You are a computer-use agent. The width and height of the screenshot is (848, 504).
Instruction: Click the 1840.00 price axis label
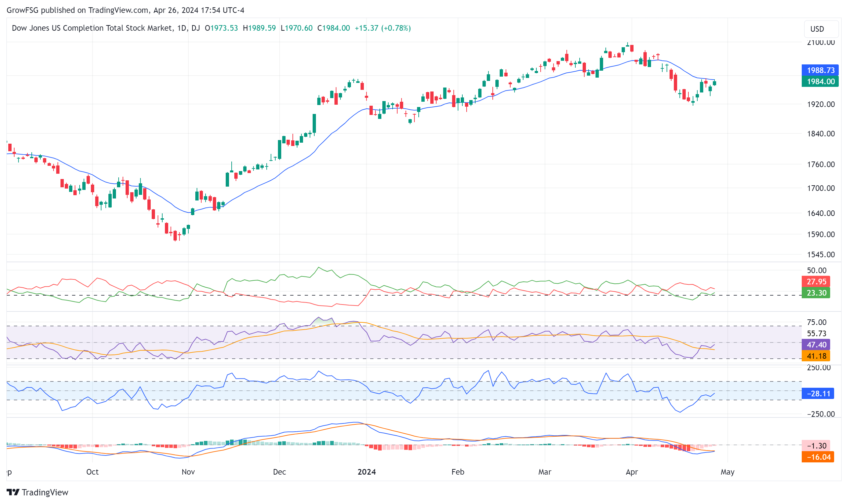[x=821, y=134]
